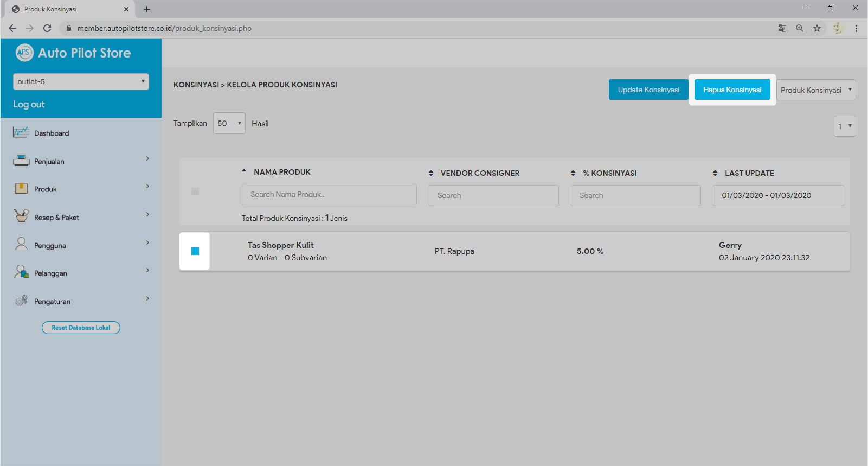The width and height of the screenshot is (868, 466).
Task: Uncheck the Tas Shopper Kulit row checkbox
Action: tap(195, 251)
